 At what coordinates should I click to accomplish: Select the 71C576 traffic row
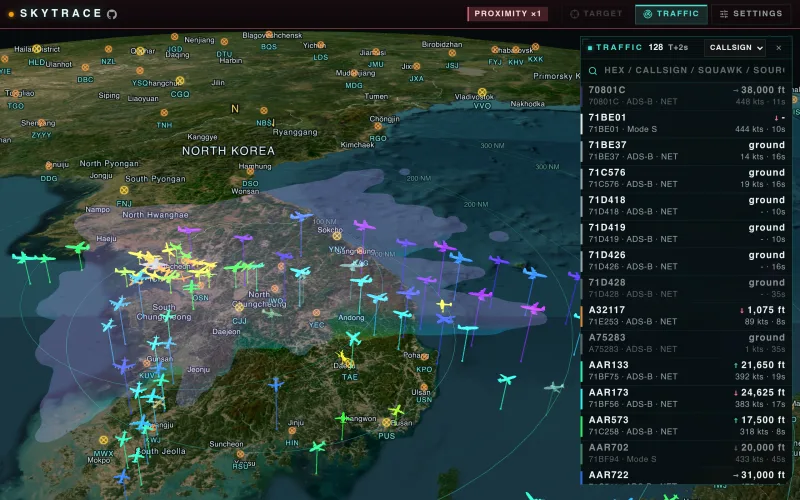686,178
